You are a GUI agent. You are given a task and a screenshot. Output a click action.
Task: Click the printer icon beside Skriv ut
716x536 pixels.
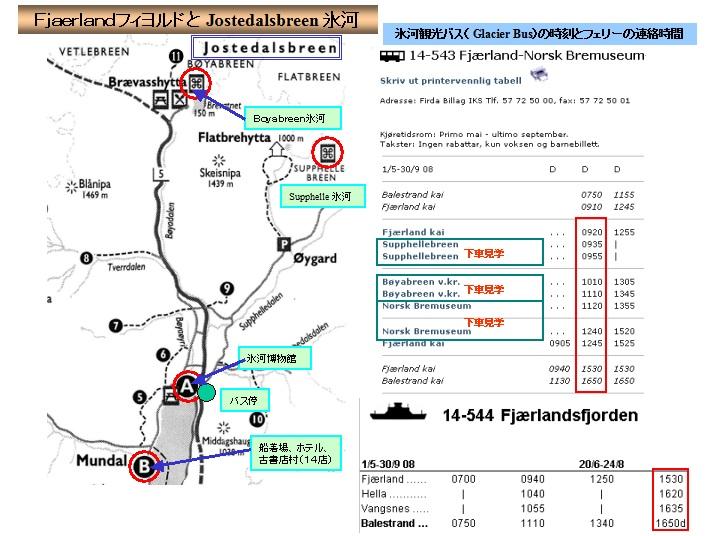point(539,75)
